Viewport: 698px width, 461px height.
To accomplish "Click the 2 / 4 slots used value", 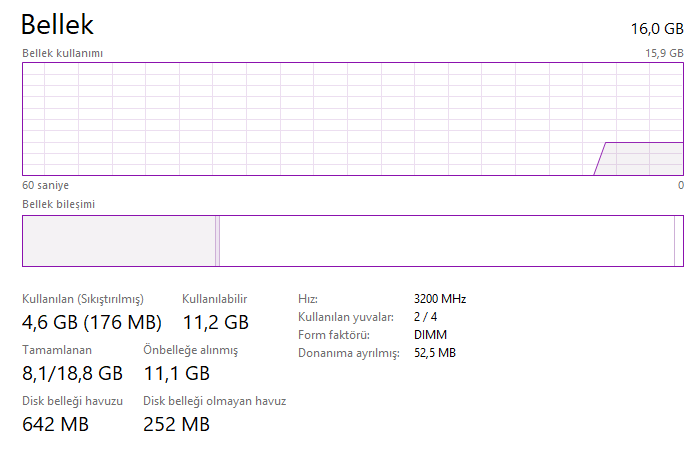I will 425,317.
